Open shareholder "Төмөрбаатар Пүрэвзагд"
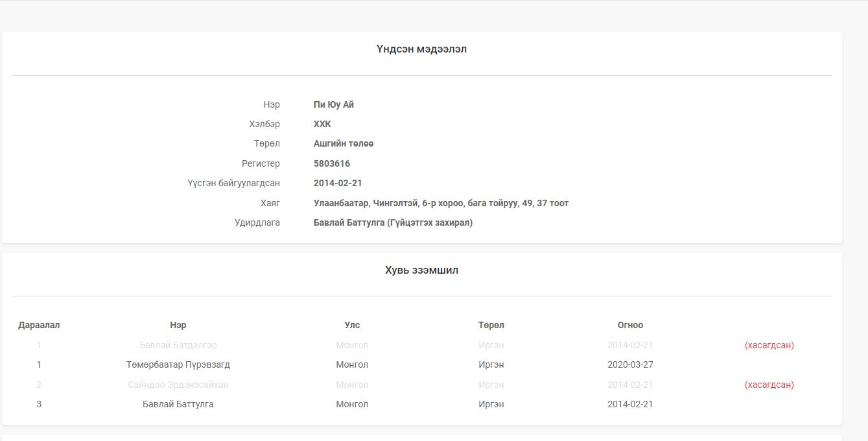The height and width of the screenshot is (441, 868). click(x=178, y=364)
